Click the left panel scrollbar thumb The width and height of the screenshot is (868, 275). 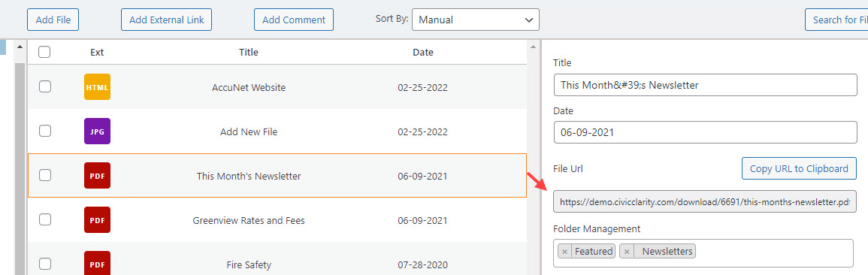(x=20, y=169)
